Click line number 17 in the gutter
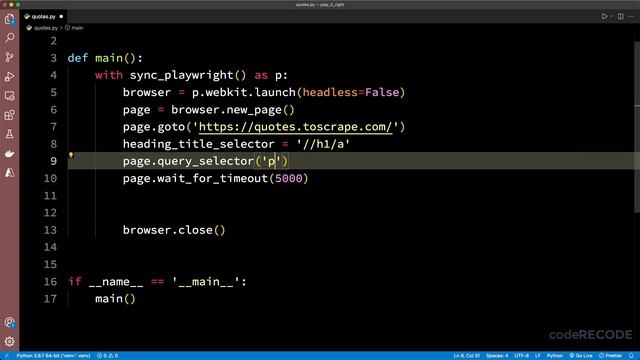Screen dimensions: 640x360 tap(50, 298)
